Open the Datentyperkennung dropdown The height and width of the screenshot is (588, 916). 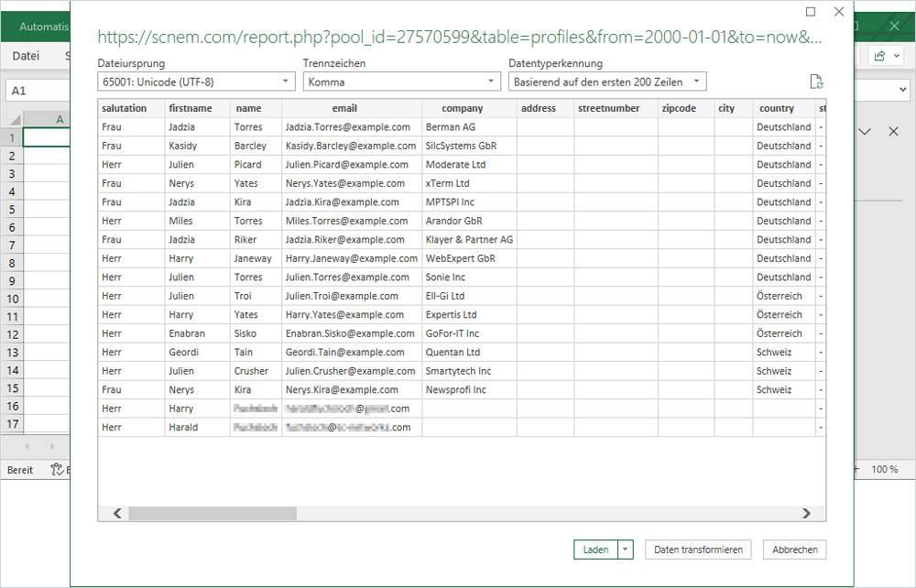click(x=694, y=81)
